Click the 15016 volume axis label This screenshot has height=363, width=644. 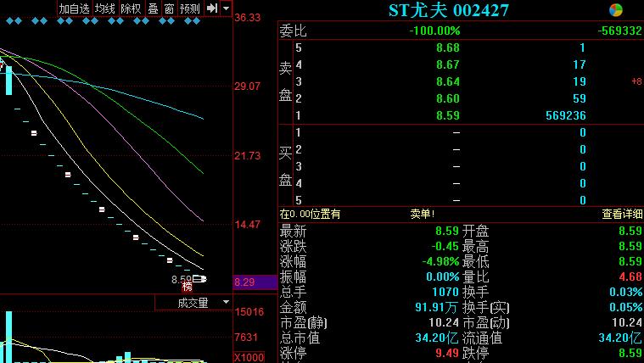click(249, 312)
